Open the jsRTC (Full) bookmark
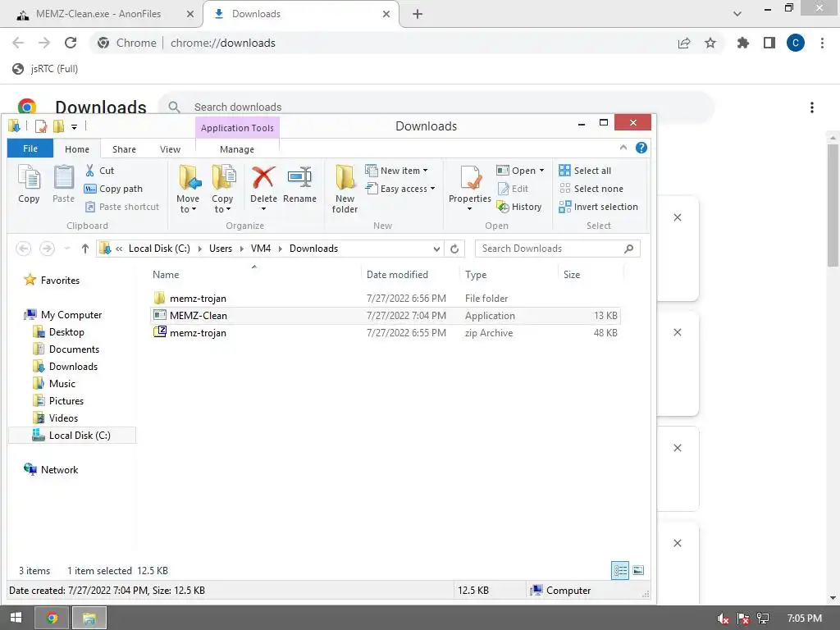This screenshot has width=840, height=630. coord(46,69)
